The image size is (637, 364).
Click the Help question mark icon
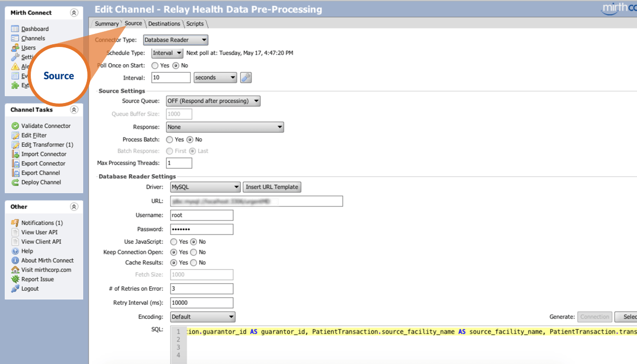tap(15, 251)
